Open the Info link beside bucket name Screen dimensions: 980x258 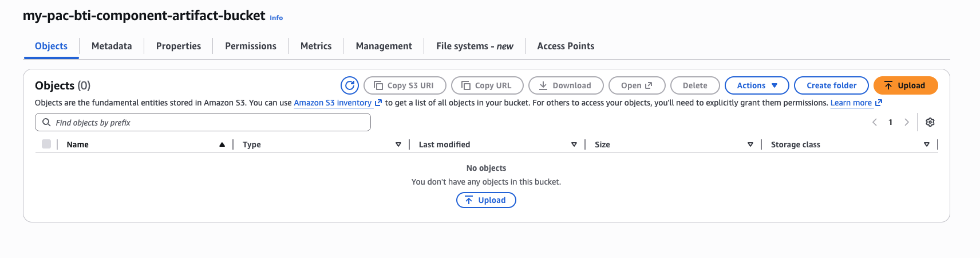pos(276,18)
